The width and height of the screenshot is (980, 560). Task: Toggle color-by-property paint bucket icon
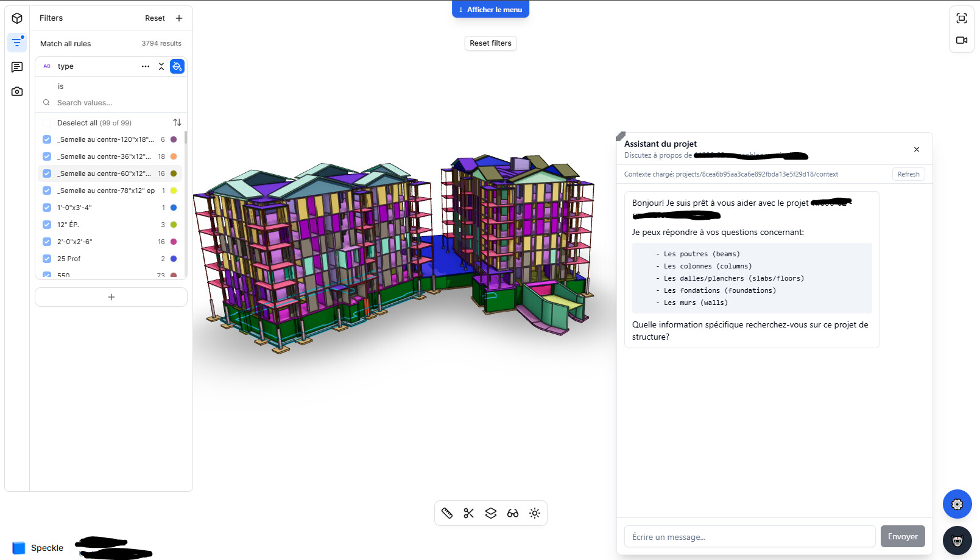pyautogui.click(x=177, y=66)
